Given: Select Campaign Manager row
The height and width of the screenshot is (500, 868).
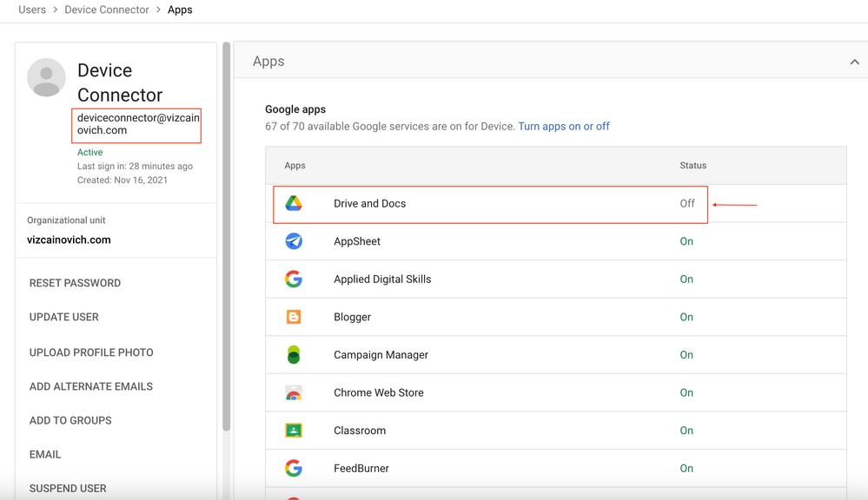Looking at the screenshot, I should 556,354.
